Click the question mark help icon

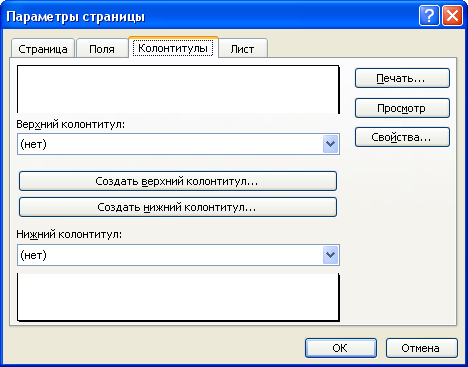coord(429,16)
